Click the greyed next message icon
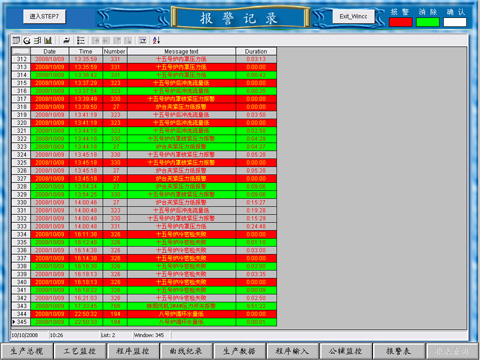 click(117, 40)
